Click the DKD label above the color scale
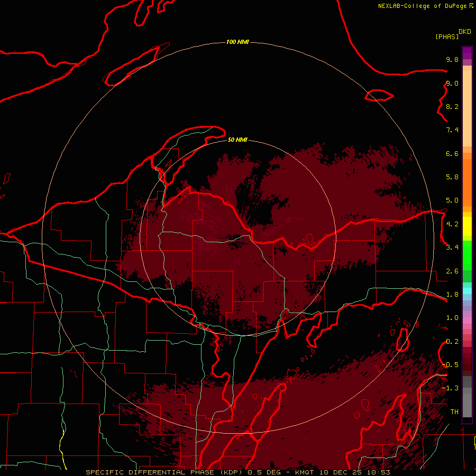Screen dimensions: 476x476 coord(464,32)
